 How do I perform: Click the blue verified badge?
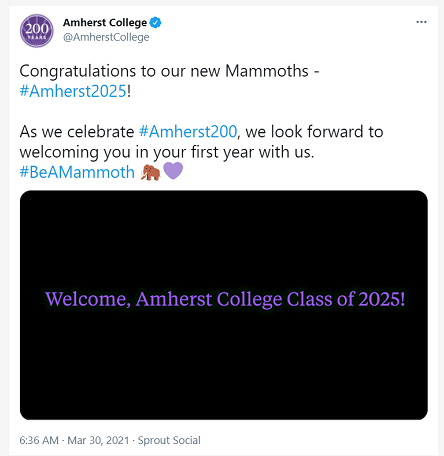(x=155, y=23)
